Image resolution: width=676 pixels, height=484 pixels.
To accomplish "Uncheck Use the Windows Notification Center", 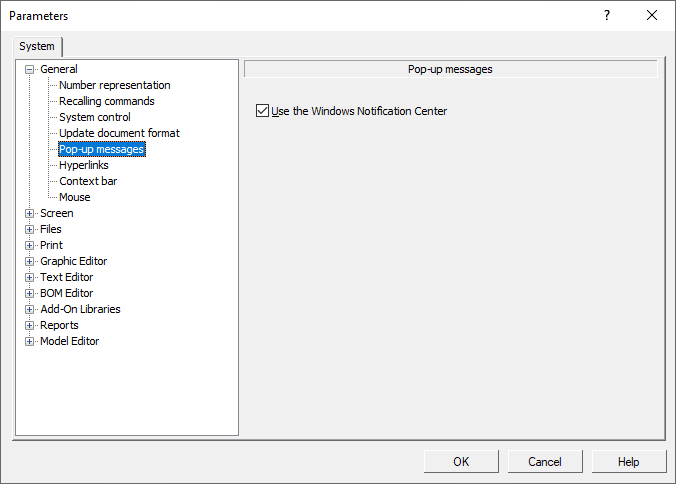I will point(263,111).
